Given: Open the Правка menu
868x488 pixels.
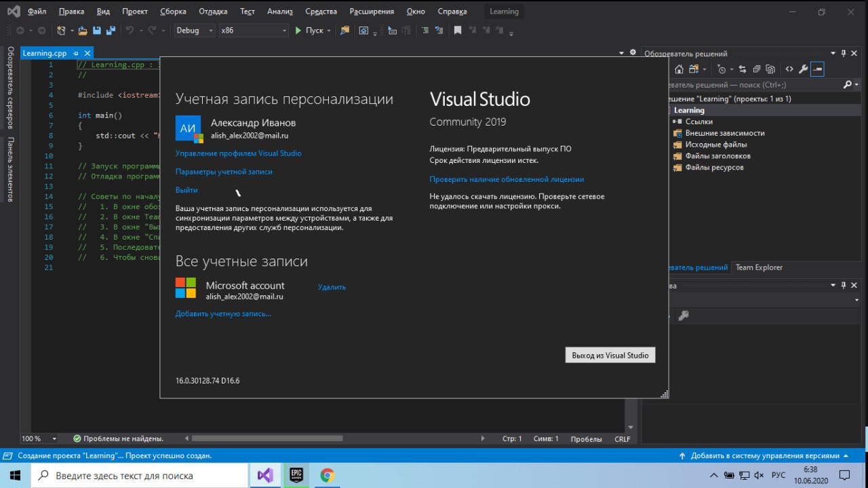Looking at the screenshot, I should [x=71, y=12].
